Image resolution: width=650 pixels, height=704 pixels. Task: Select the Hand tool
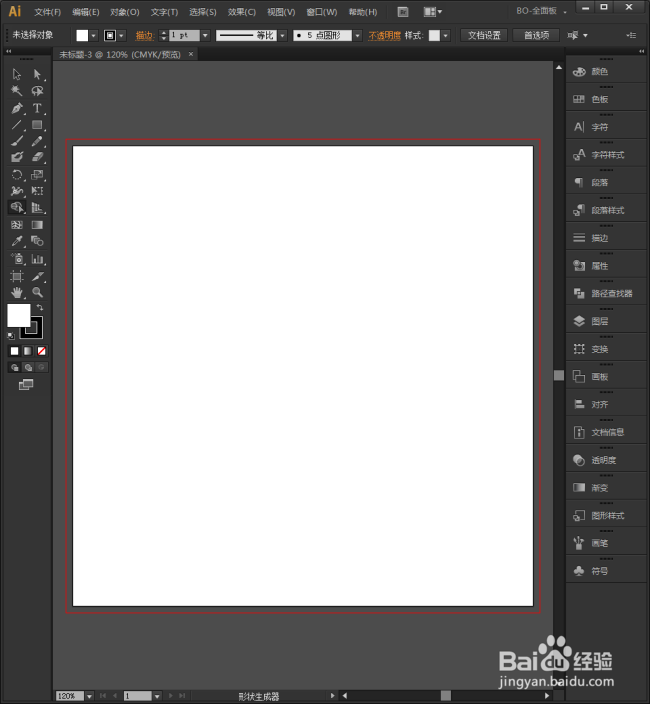point(17,293)
